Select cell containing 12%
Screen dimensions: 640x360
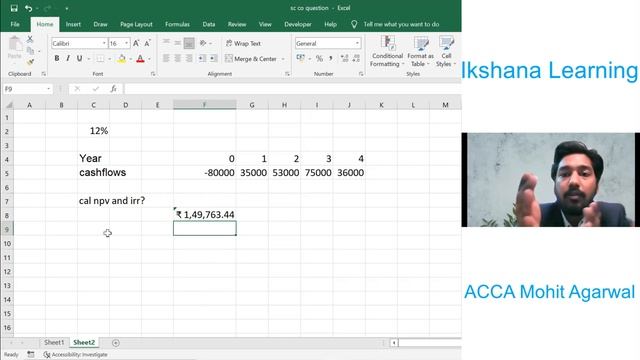[93, 131]
